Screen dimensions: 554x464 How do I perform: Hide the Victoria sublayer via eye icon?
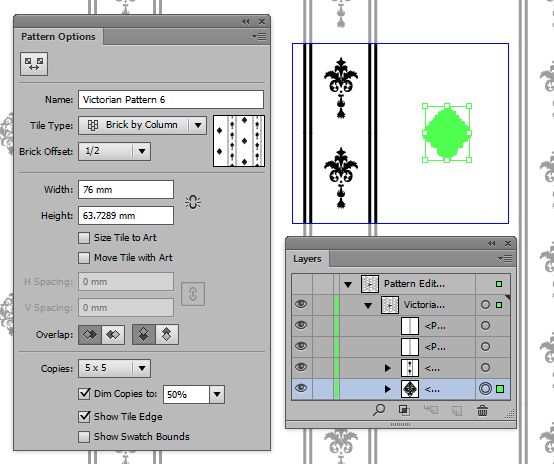tap(301, 304)
